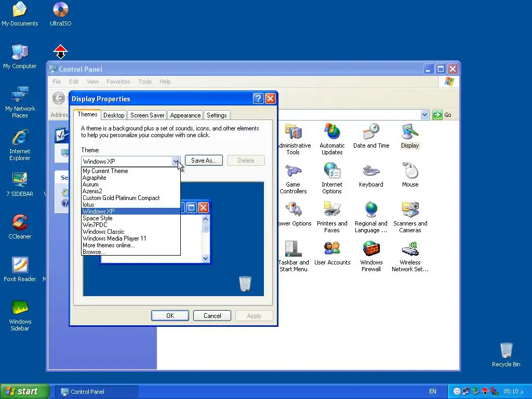This screenshot has height=399, width=532.
Task: Choose the Win7PDC theme
Action: pos(130,225)
